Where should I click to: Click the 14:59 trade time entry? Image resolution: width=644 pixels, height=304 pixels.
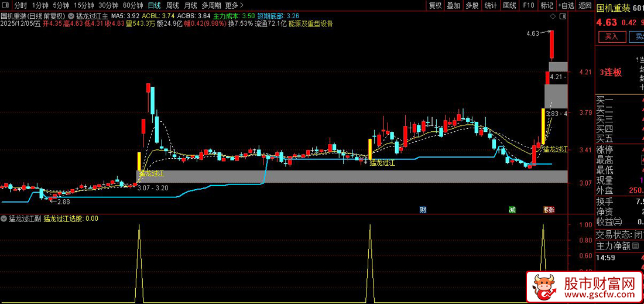tap(606, 258)
